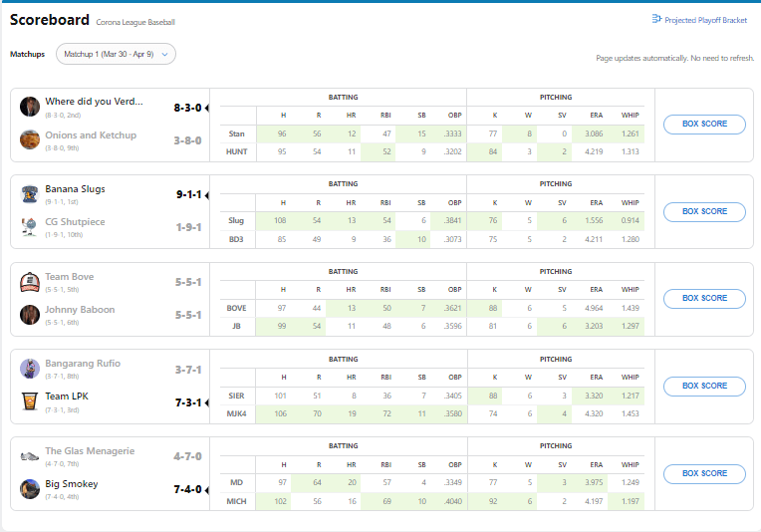Click Big Smokey team avatar

(x=30, y=489)
